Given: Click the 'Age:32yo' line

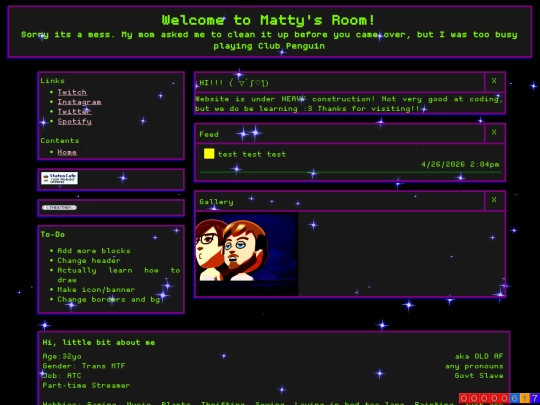Looking at the screenshot, I should click(x=62, y=356).
